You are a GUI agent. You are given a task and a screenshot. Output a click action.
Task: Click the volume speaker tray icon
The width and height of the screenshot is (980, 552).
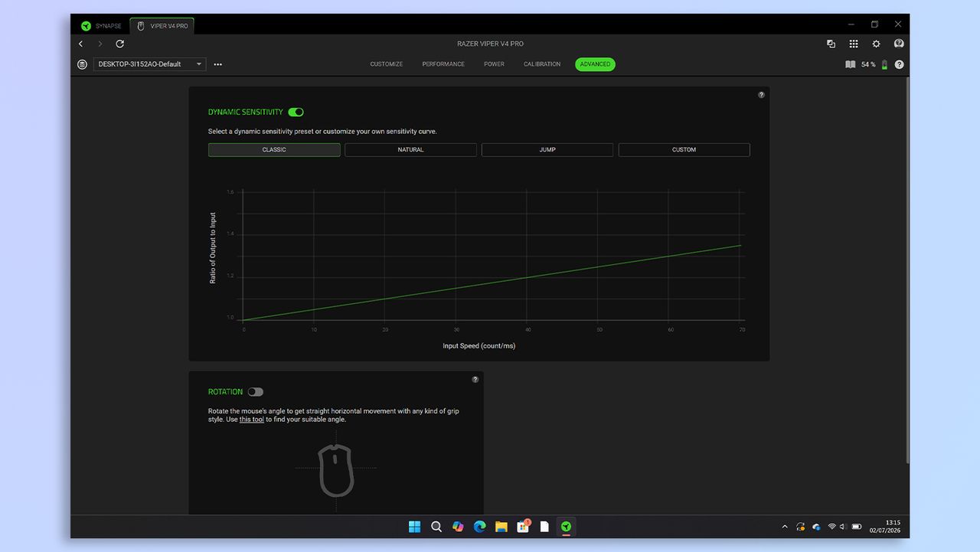(843, 527)
